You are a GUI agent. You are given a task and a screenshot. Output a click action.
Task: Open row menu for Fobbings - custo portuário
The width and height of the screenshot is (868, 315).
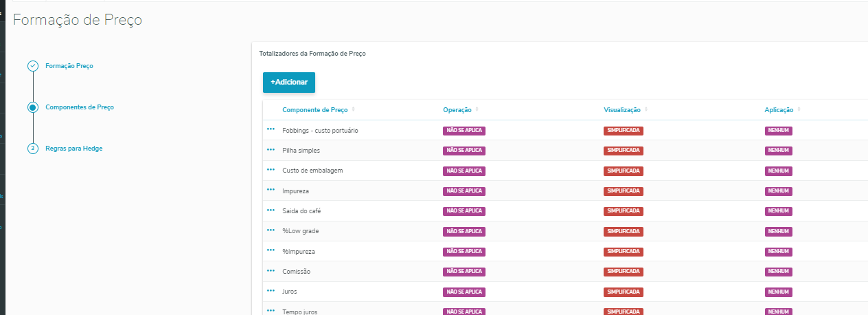point(271,129)
